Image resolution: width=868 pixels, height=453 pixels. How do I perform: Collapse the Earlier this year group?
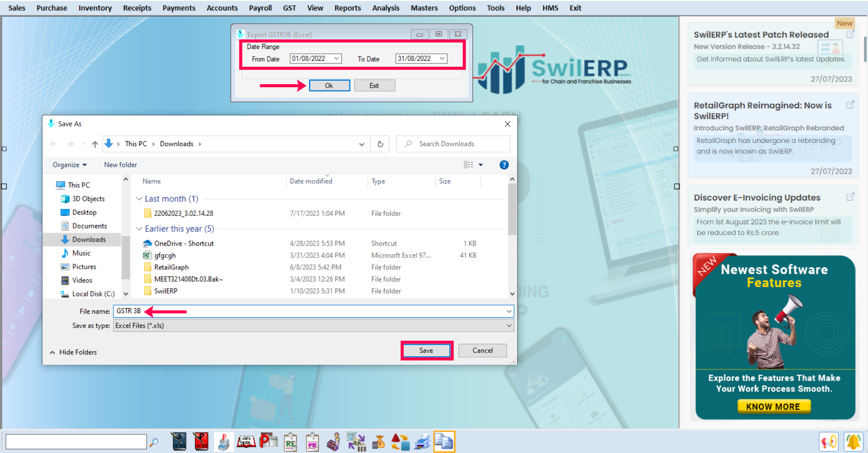(139, 229)
